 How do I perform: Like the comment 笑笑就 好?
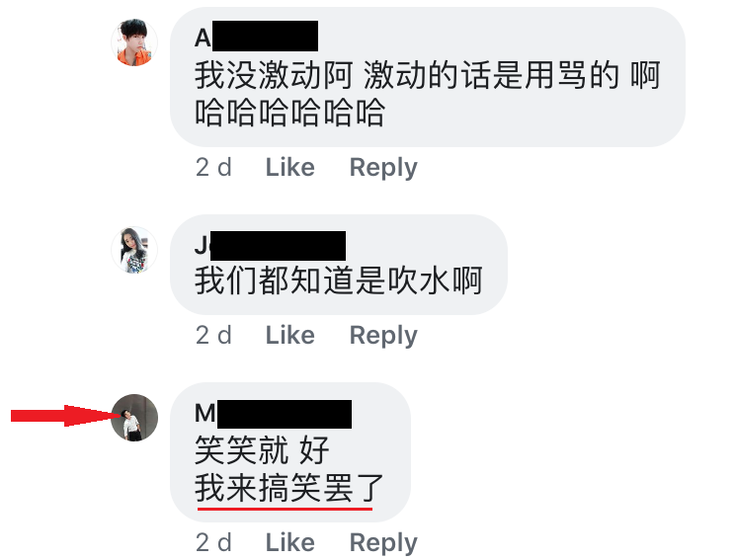[x=290, y=542]
